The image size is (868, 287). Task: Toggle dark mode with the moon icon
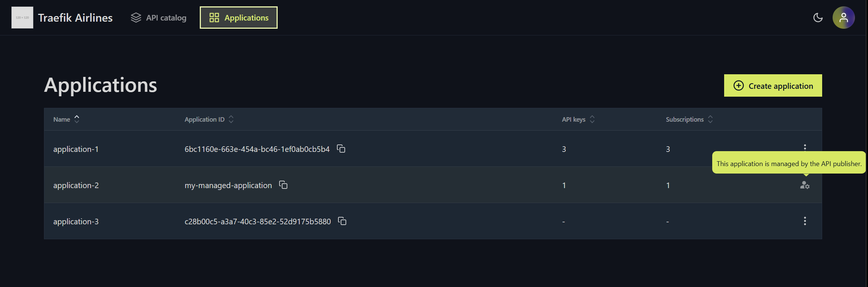818,18
